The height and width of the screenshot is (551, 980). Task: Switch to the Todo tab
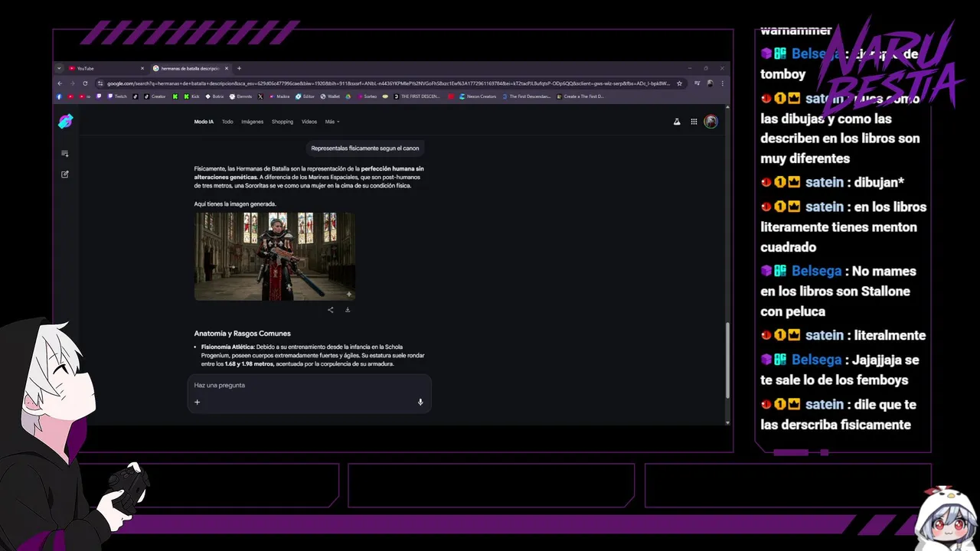click(227, 122)
